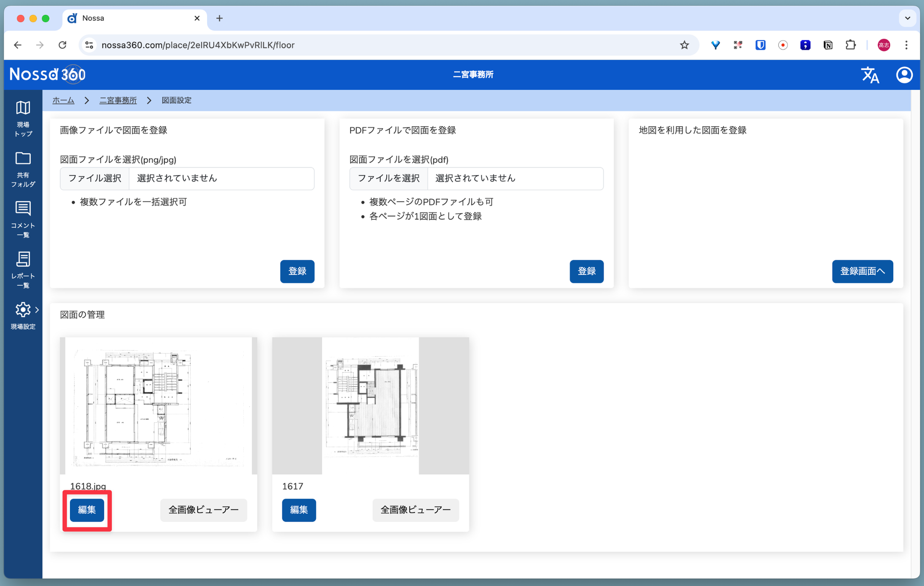This screenshot has width=924, height=586.
Task: Open 全画像ビューアー for 1618.jpg
Action: click(x=203, y=510)
